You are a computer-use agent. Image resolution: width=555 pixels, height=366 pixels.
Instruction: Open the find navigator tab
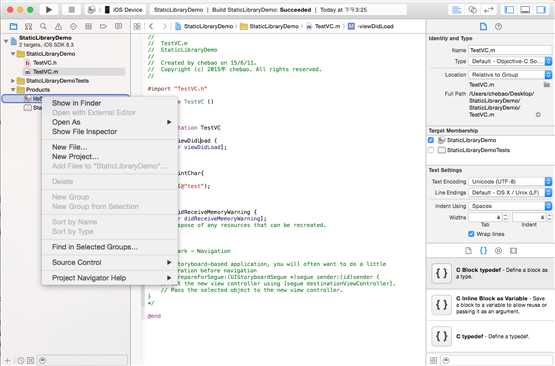pyautogui.click(x=43, y=26)
